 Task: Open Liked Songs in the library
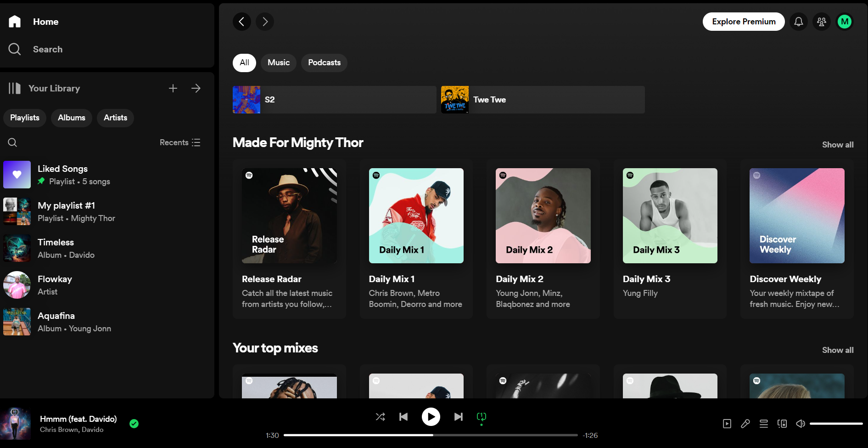pos(107,175)
